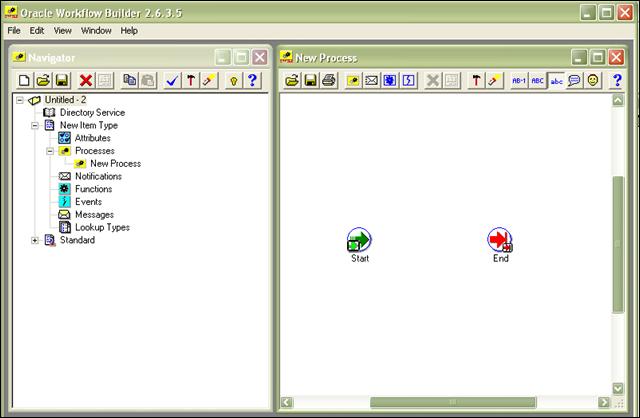Click the Save icon in New Process toolbar
This screenshot has width=640, height=418.
(311, 80)
